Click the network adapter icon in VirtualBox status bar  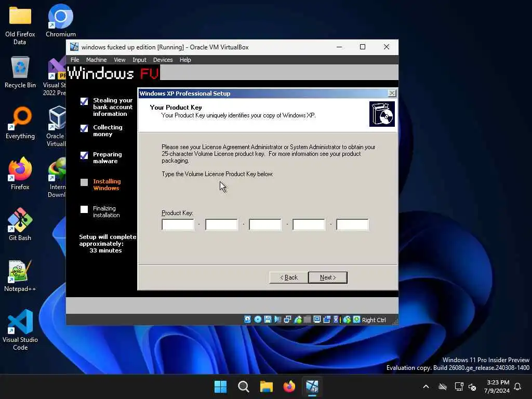tap(287, 320)
